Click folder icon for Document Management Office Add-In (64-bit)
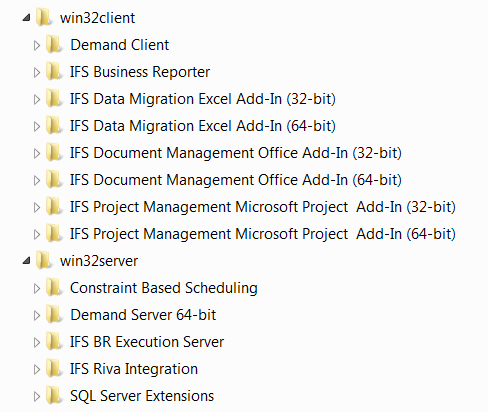The width and height of the screenshot is (488, 412). pos(54,179)
